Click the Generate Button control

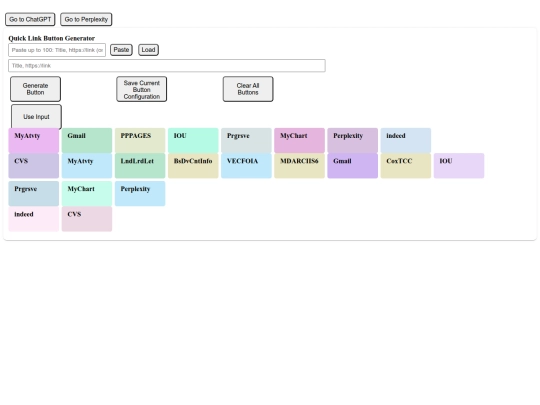pyautogui.click(x=35, y=89)
